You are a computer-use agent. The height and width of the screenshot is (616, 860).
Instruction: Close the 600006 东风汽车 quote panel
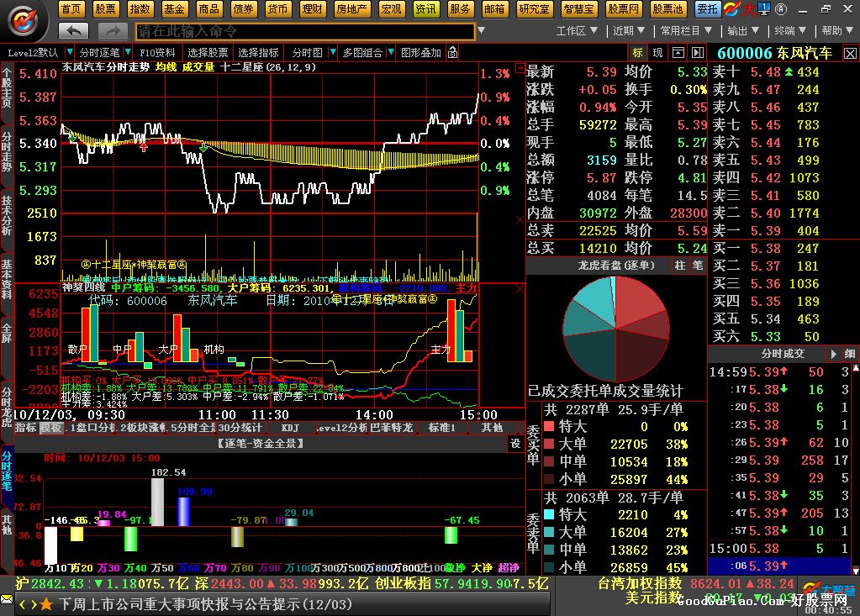pos(850,53)
